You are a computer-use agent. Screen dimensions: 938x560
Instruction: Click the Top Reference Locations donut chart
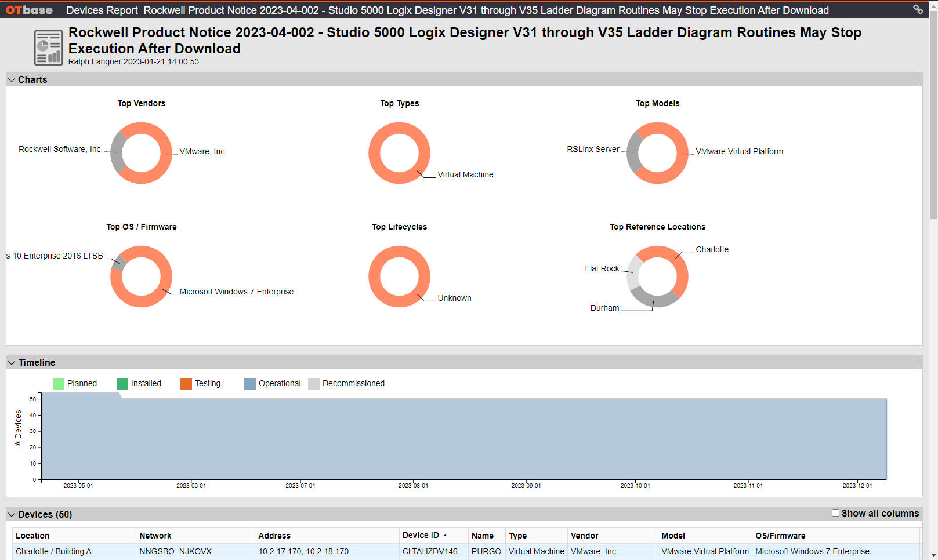(658, 277)
